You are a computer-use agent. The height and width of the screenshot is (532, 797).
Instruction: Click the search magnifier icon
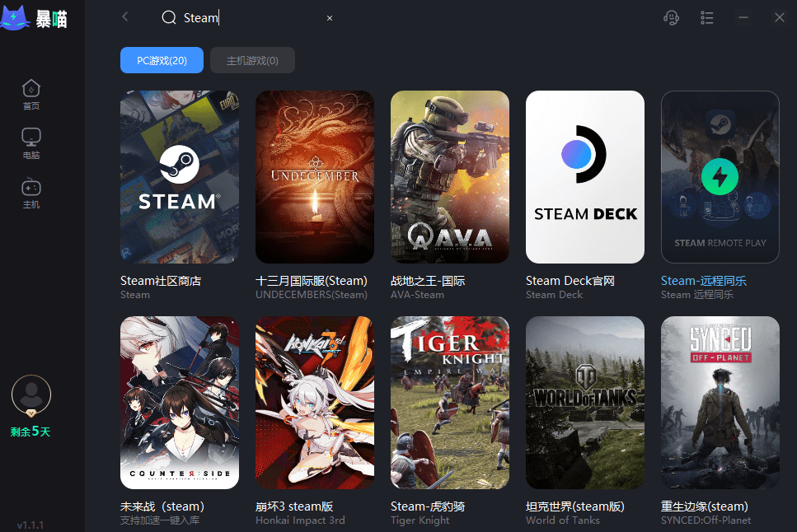coord(169,18)
